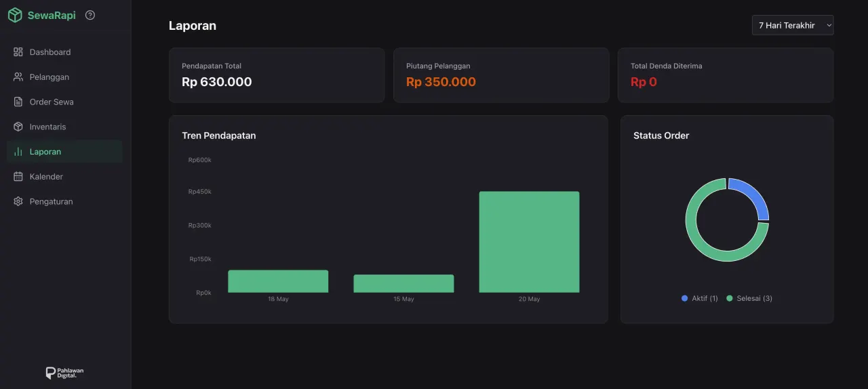Open the help question mark icon
This screenshot has height=389, width=868.
click(x=90, y=15)
